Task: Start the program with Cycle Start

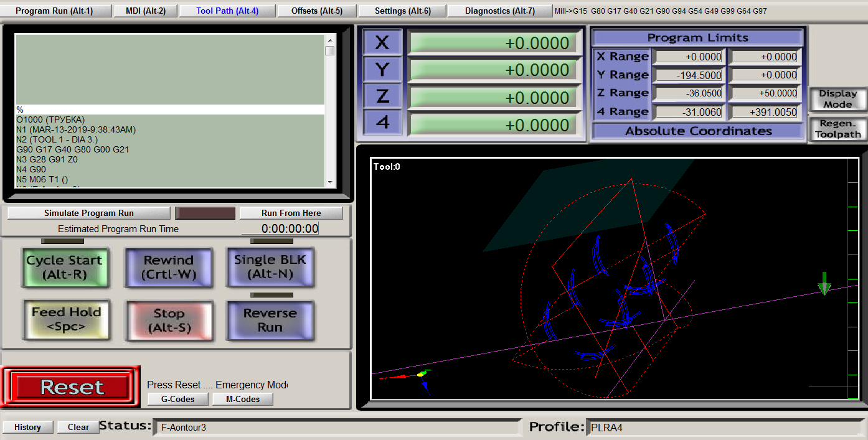Action: click(65, 268)
